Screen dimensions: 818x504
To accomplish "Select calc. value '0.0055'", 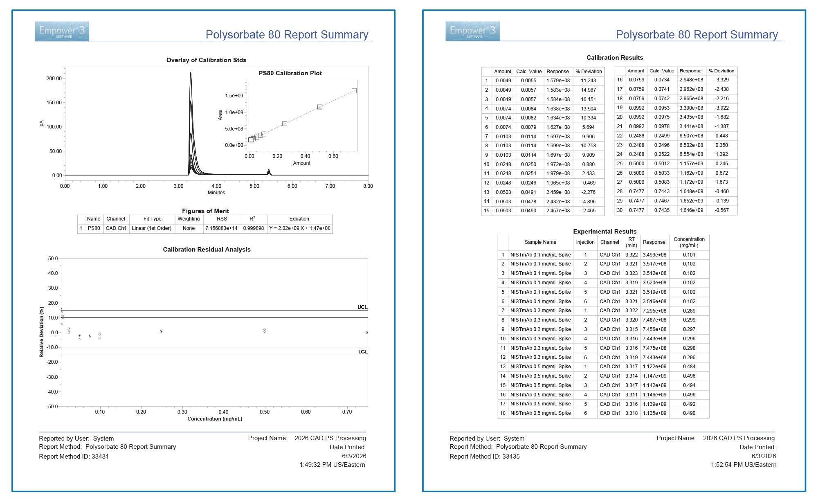I will click(x=528, y=81).
